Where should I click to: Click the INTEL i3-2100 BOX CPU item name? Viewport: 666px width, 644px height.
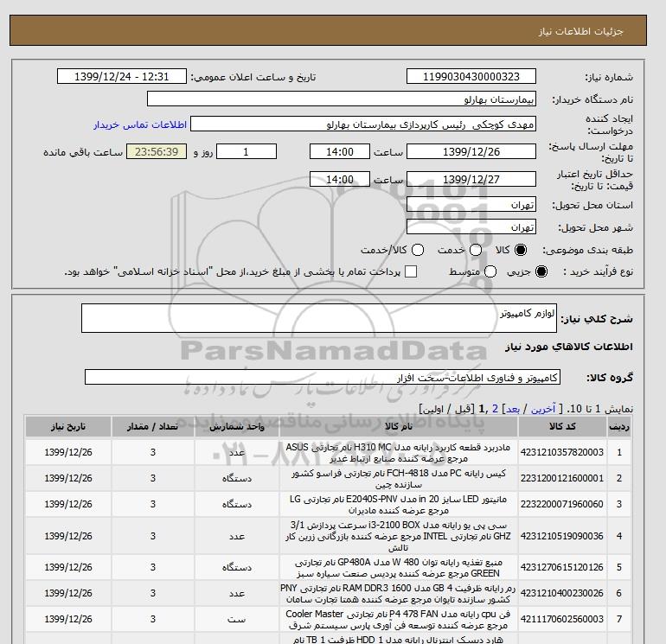coord(398,536)
